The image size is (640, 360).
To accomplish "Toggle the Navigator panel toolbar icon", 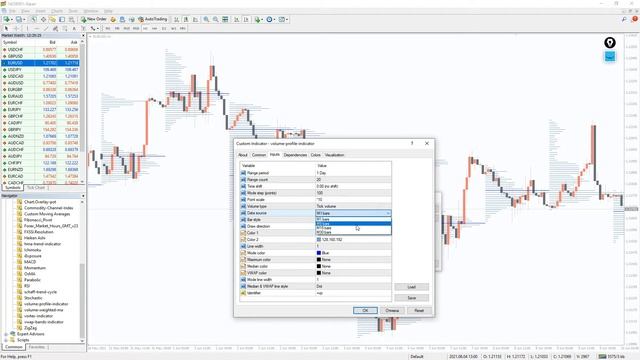I will (x=53, y=19).
